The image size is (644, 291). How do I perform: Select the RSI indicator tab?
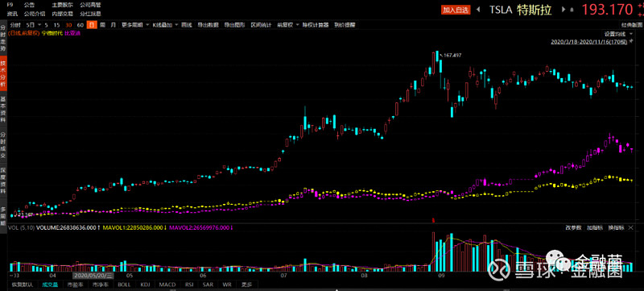coord(189,285)
